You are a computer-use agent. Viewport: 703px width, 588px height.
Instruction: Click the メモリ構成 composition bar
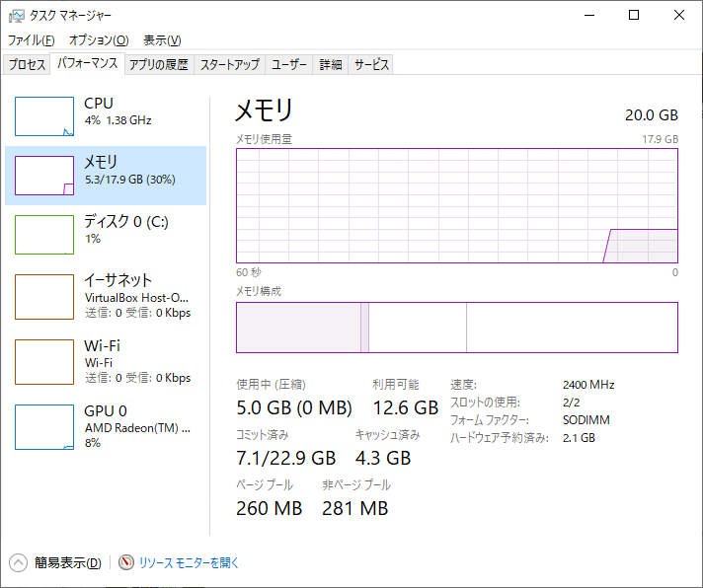coord(457,328)
